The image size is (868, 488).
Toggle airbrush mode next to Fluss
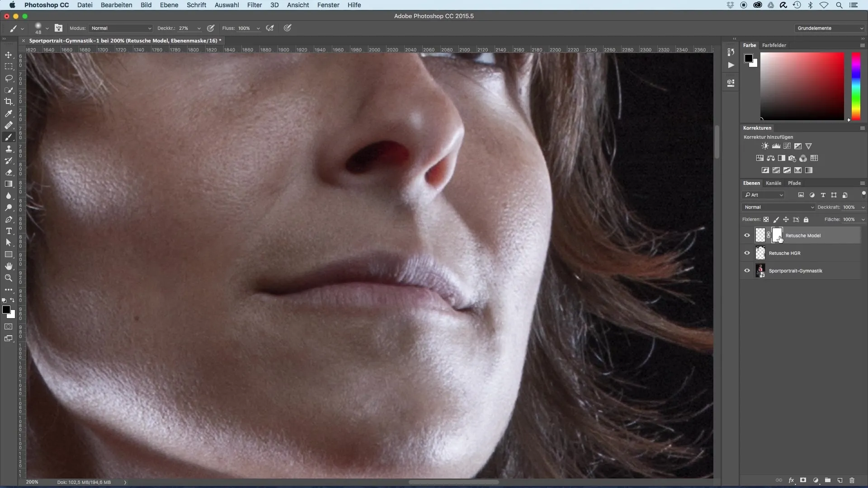click(270, 28)
